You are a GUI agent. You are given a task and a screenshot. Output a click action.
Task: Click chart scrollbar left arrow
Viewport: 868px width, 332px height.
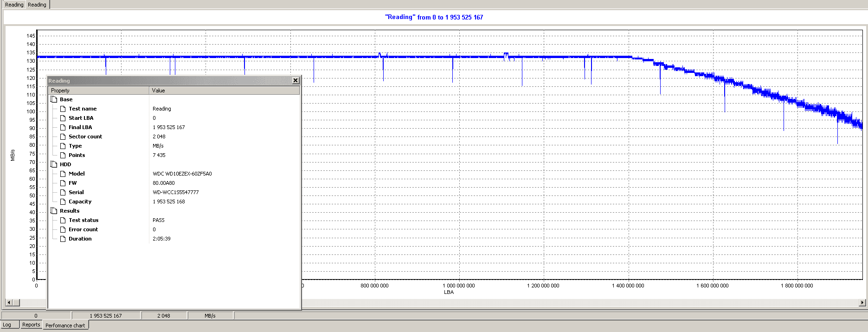(x=8, y=303)
